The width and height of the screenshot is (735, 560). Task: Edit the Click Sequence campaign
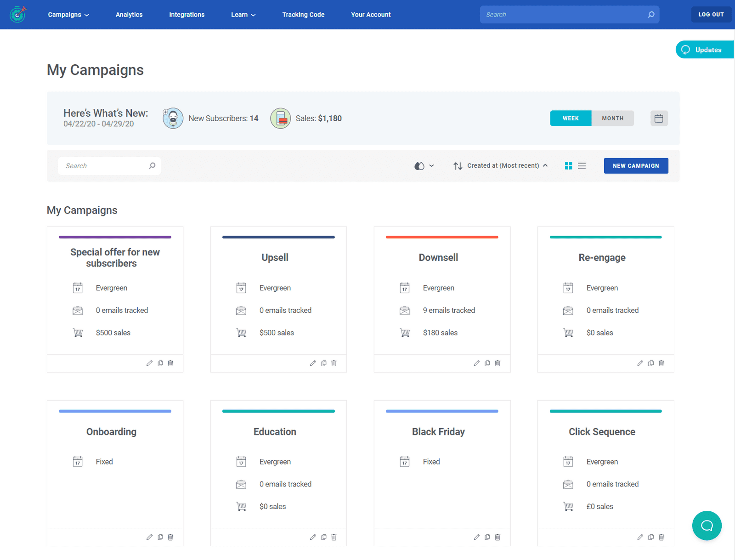(640, 537)
